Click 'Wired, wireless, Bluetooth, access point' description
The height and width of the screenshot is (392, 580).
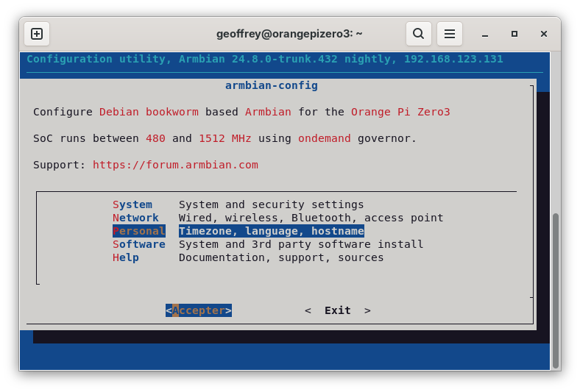[x=311, y=218]
